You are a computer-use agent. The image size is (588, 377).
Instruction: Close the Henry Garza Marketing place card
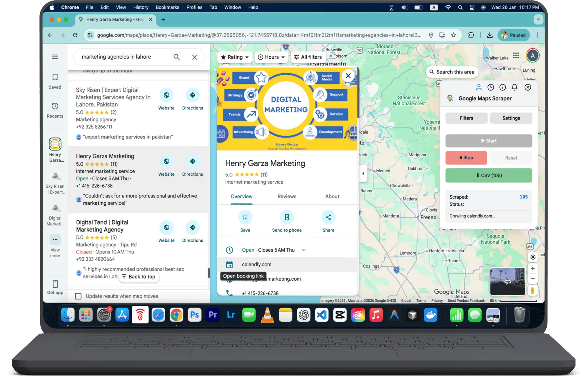pyautogui.click(x=348, y=76)
